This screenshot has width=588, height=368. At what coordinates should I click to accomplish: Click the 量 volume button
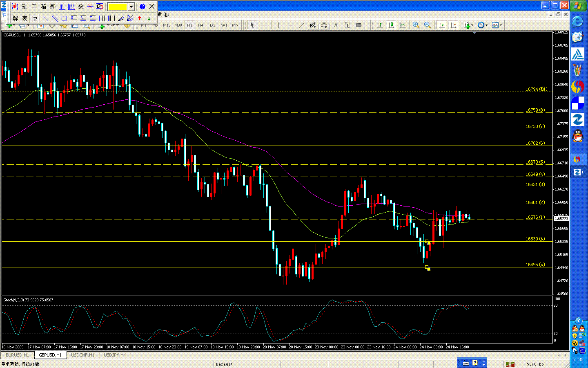(x=24, y=7)
